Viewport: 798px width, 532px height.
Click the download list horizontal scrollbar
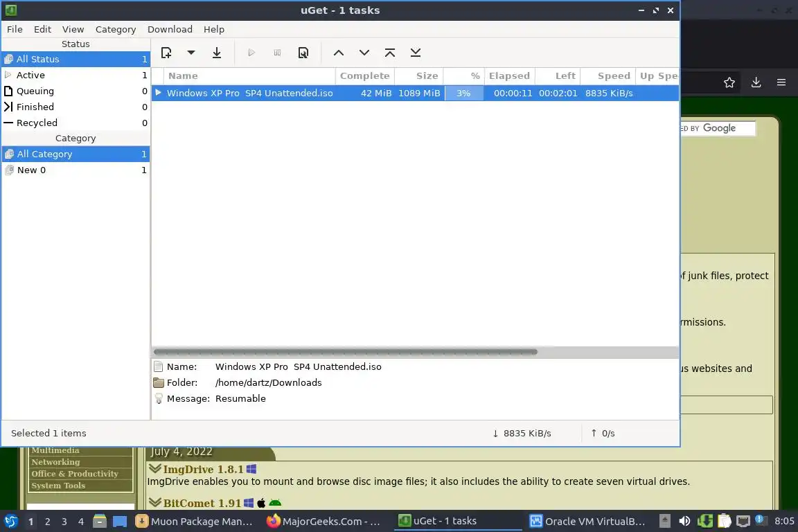345,352
